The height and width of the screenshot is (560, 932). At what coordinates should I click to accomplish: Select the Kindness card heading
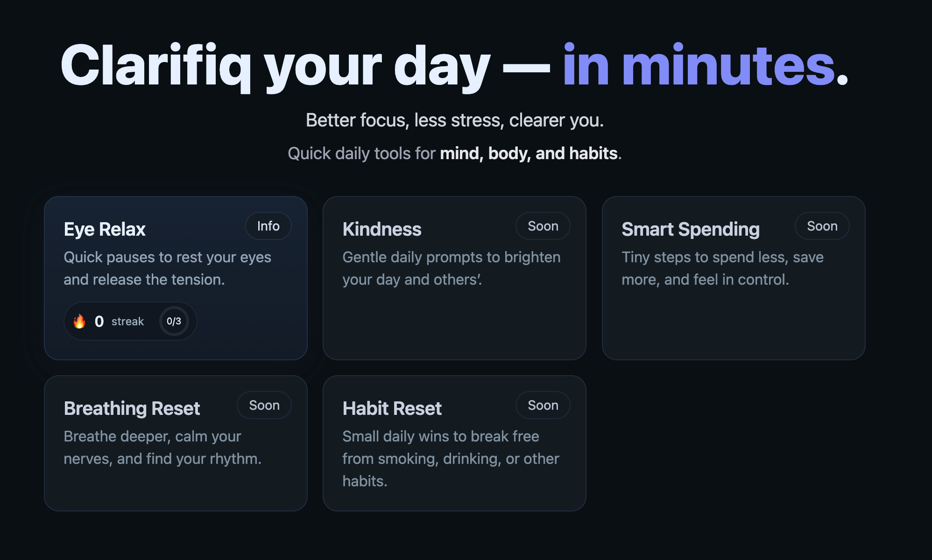(381, 230)
